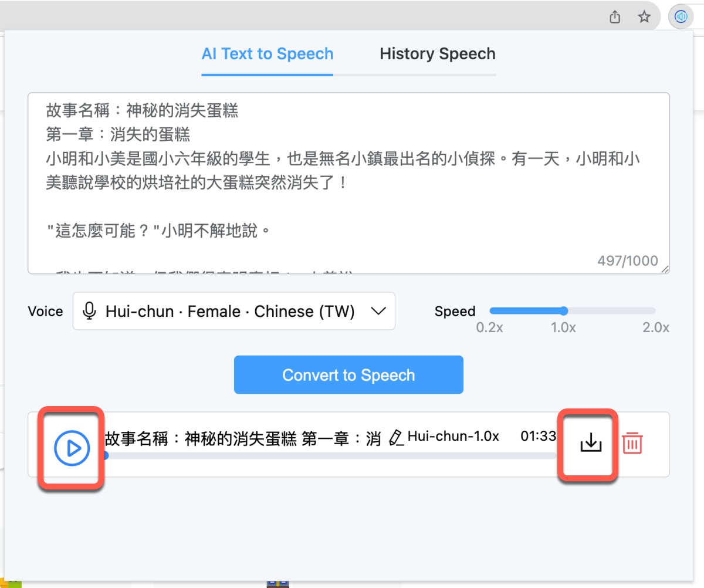The height and width of the screenshot is (588, 704).
Task: Click the pencil edit icon beside Hui-chun-1.0x
Action: 397,437
